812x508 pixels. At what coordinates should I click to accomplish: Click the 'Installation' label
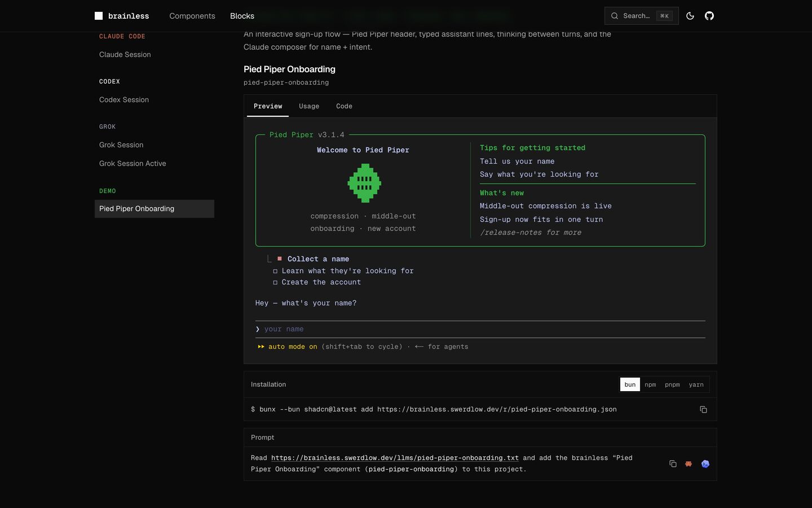268,384
